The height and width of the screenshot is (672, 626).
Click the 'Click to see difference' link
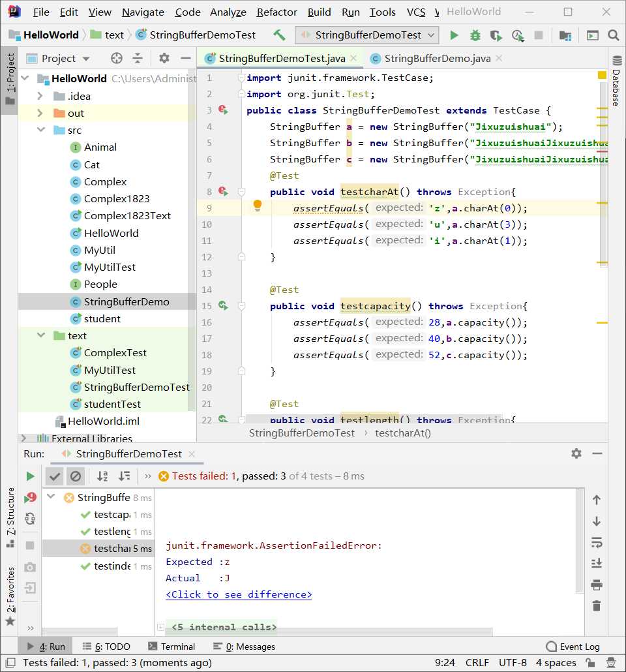point(239,594)
